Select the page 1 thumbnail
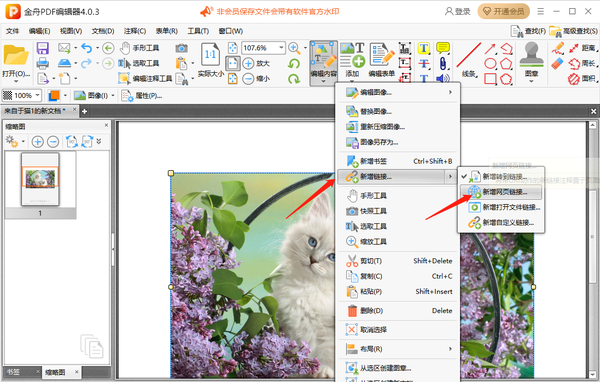 [40, 179]
